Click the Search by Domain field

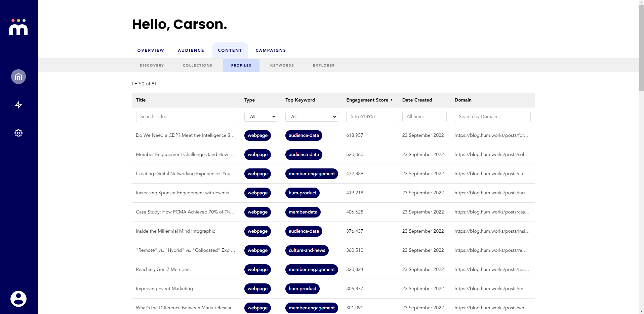(492, 117)
